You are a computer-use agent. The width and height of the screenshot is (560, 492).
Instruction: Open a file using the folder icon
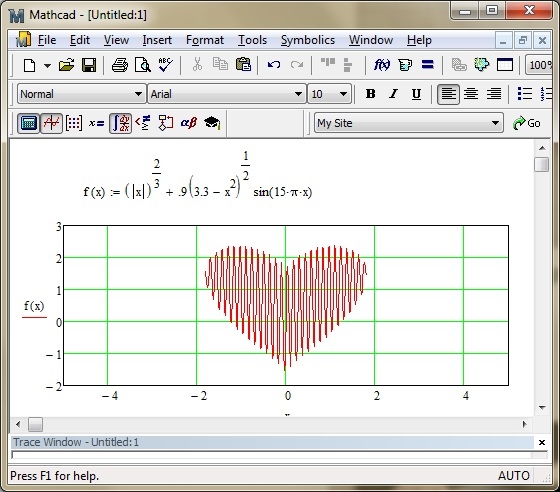pyautogui.click(x=66, y=65)
